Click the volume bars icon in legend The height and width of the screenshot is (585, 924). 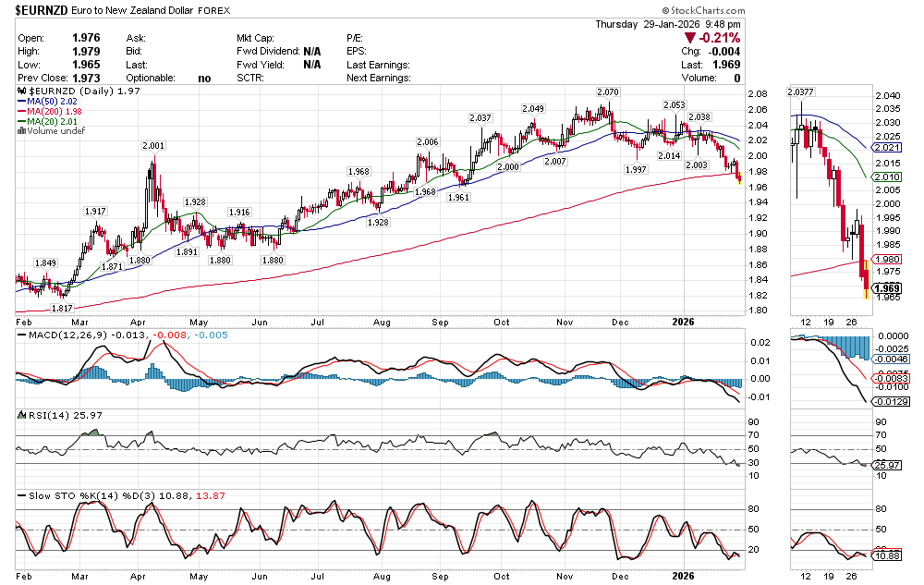21,131
